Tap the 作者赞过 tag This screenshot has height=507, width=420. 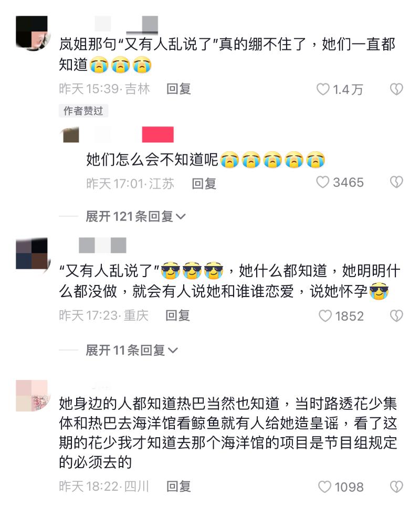click(83, 111)
